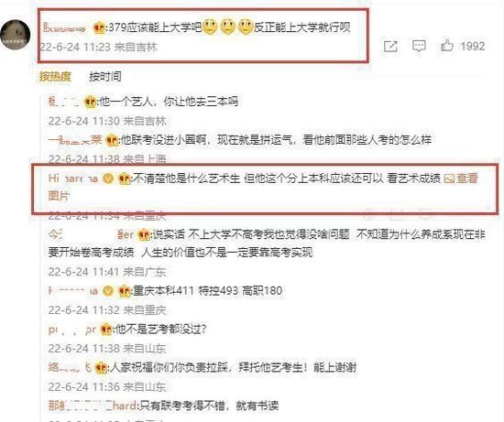
Task: Like the top comment with thumbs-up icon
Action: coord(447,46)
